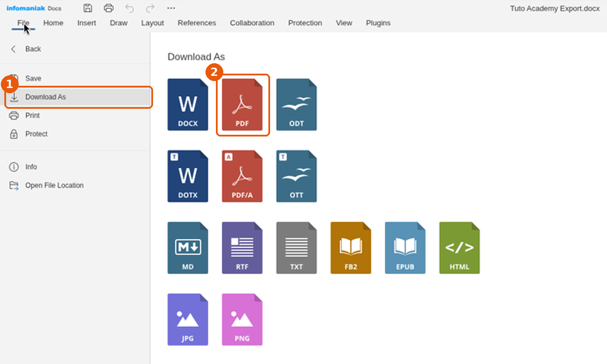
Task: Click the document title Tuto Academy Export.docx
Action: 555,8
